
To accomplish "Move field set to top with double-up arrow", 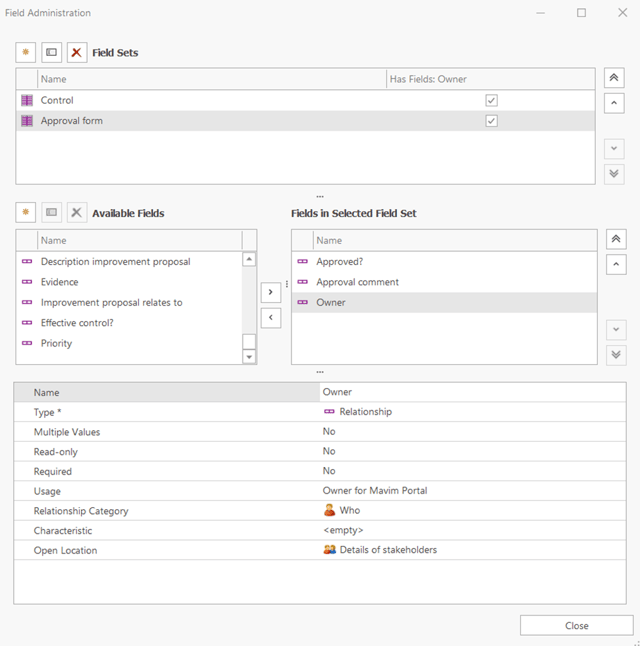I will (x=615, y=78).
